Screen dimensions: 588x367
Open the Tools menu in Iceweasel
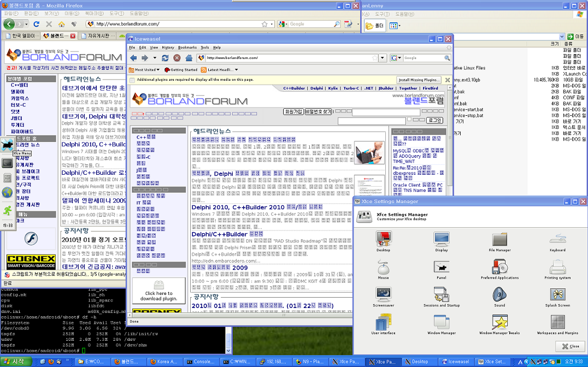pyautogui.click(x=204, y=48)
